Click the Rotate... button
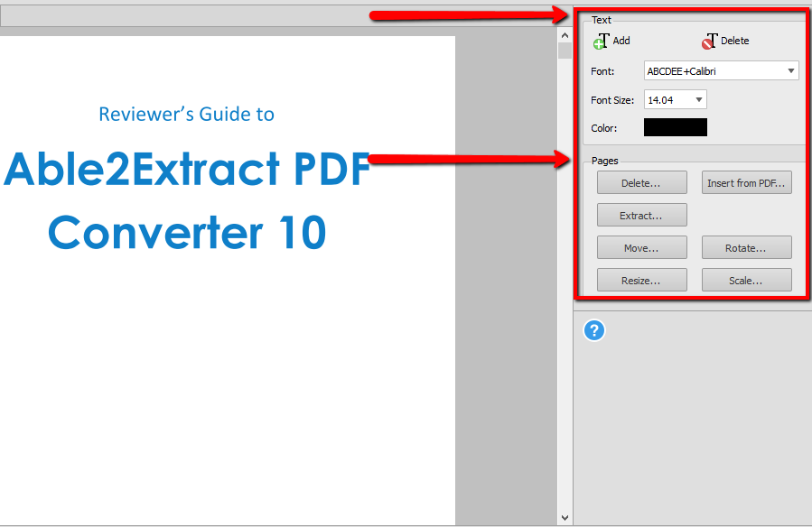The height and width of the screenshot is (527, 812). tap(746, 248)
